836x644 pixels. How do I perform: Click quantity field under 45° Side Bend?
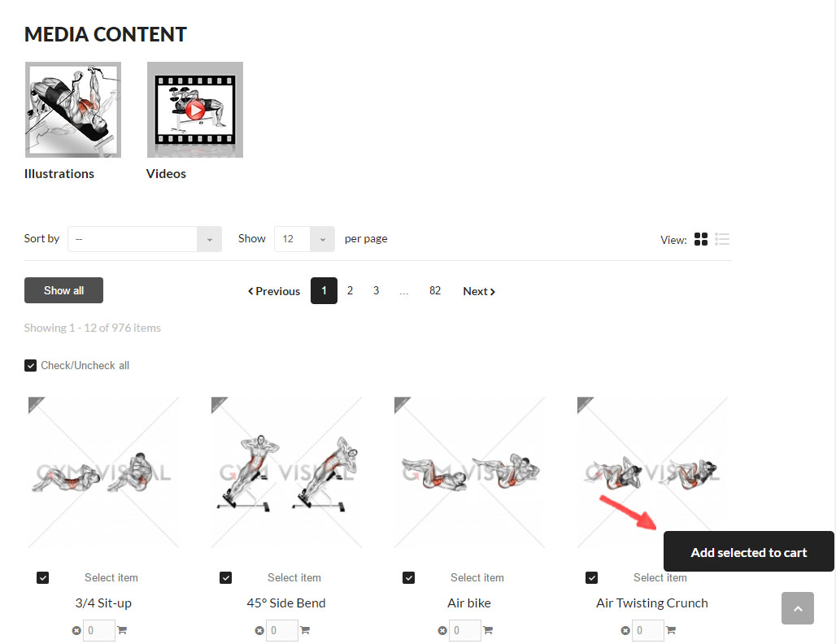(x=282, y=630)
